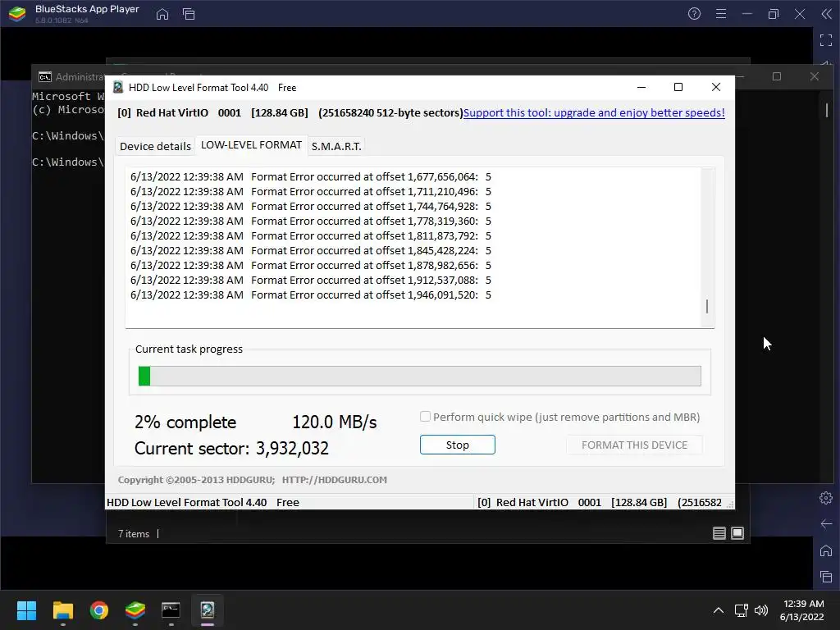Click the HTTP://HDDGURU.COM text
The height and width of the screenshot is (630, 840).
[335, 480]
